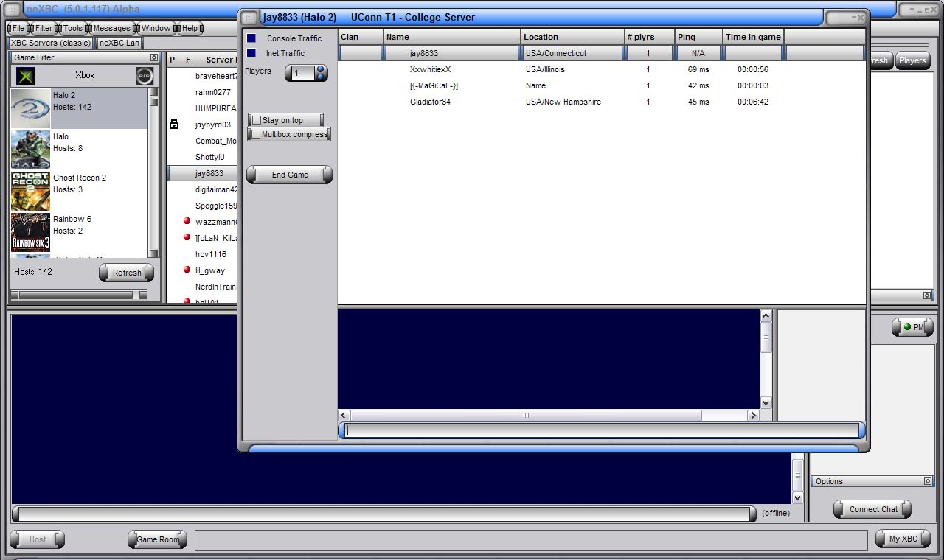Click the game room chat input field

click(602, 430)
